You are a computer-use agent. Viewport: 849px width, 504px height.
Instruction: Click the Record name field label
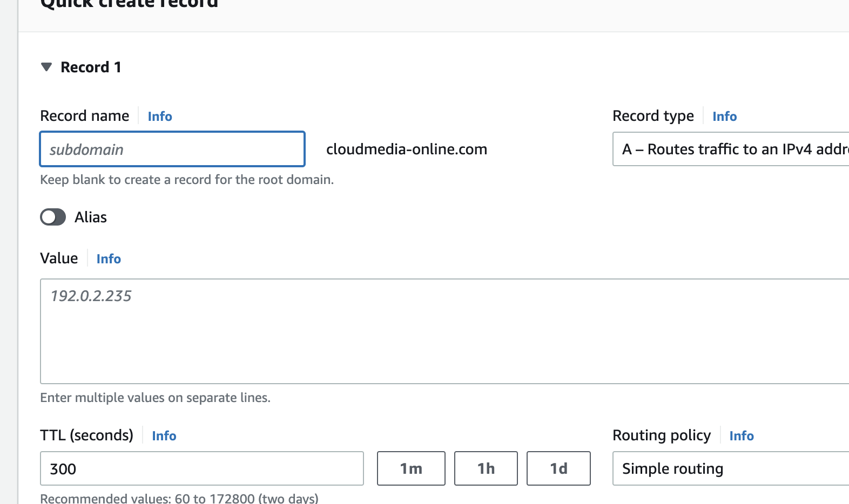click(85, 116)
